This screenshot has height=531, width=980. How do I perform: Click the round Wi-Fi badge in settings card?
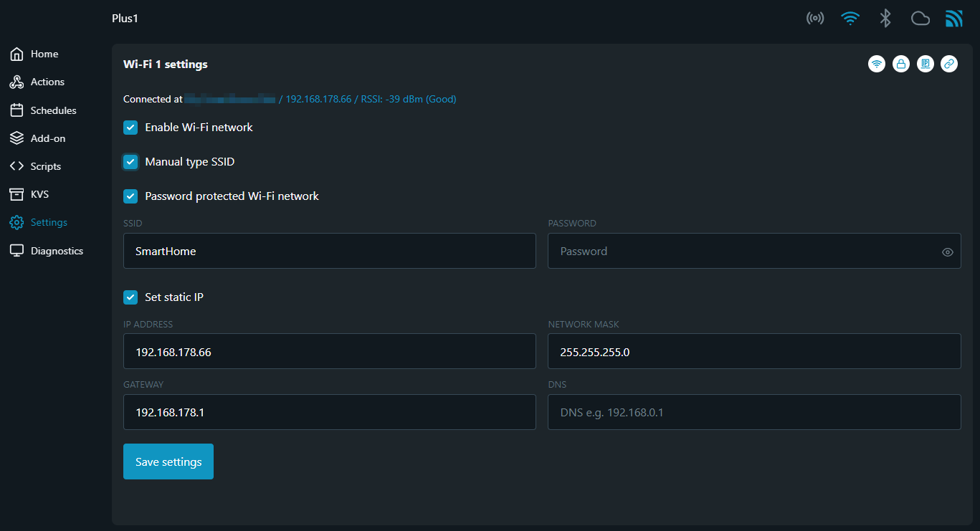pyautogui.click(x=876, y=64)
